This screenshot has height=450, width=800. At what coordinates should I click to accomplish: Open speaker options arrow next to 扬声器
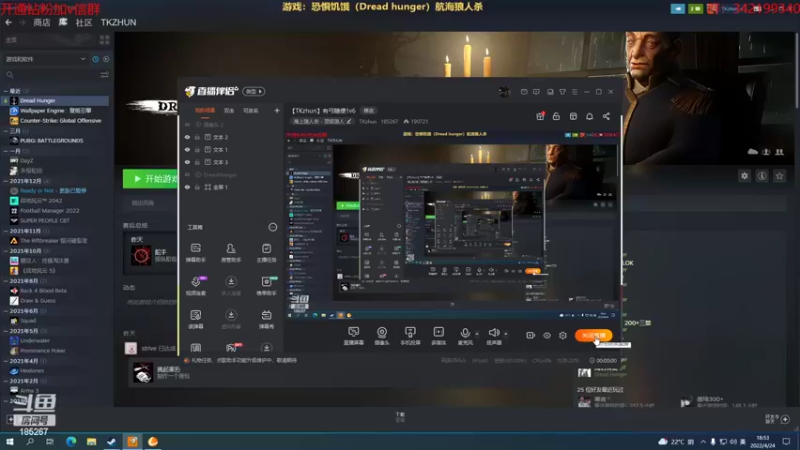pyautogui.click(x=506, y=334)
